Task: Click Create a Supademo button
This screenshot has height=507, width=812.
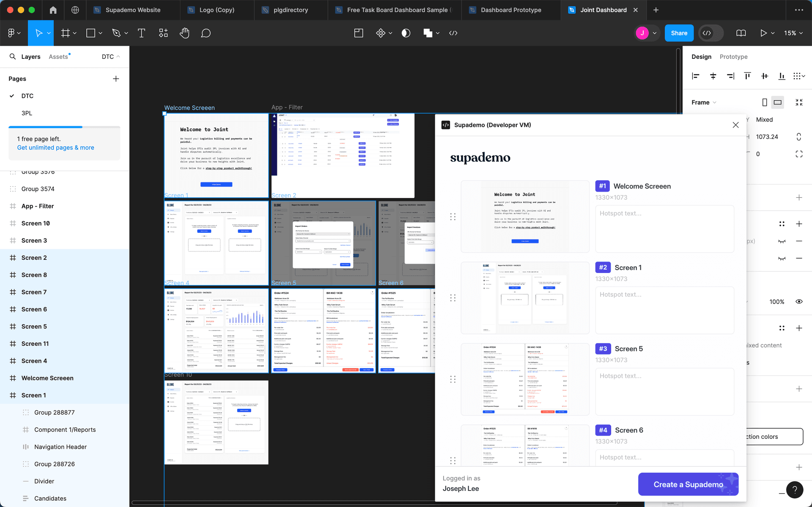Action: pos(688,484)
